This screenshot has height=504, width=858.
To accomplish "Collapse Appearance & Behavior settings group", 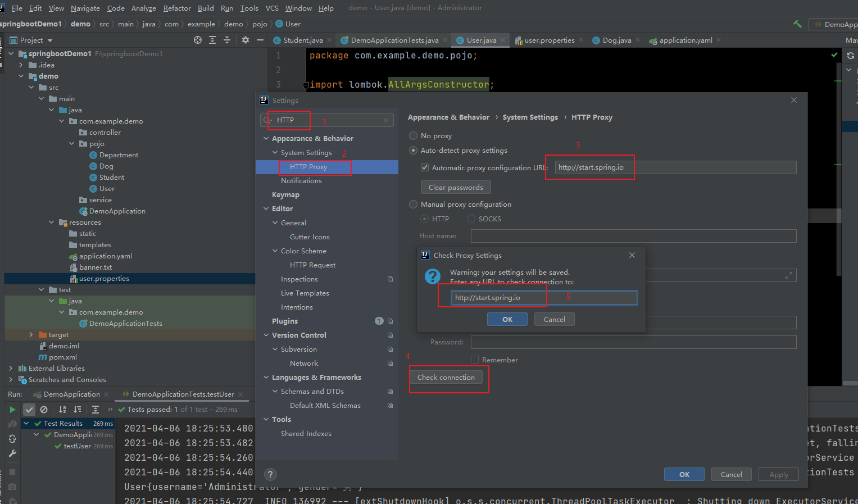I will click(266, 138).
